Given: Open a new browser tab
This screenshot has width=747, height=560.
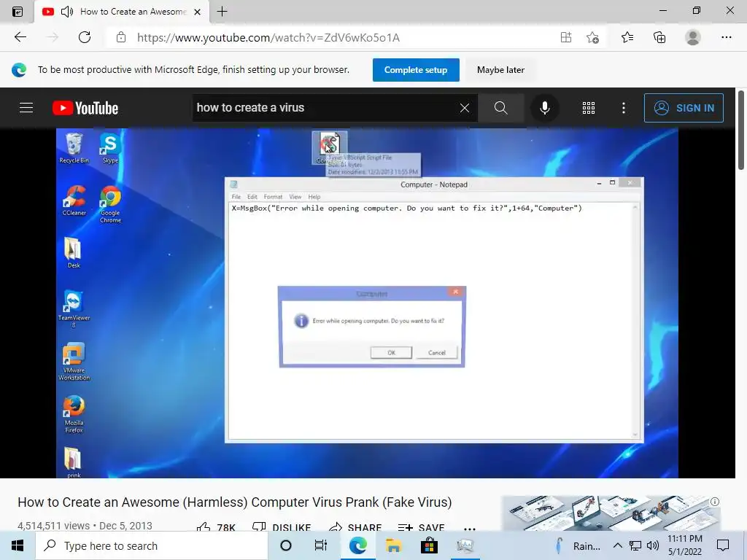Looking at the screenshot, I should pyautogui.click(x=222, y=12).
